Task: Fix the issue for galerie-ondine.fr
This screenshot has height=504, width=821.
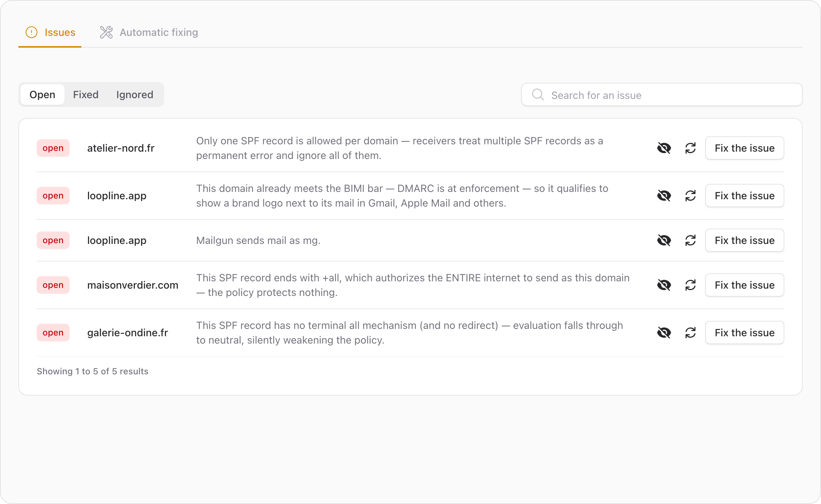Action: pos(745,333)
